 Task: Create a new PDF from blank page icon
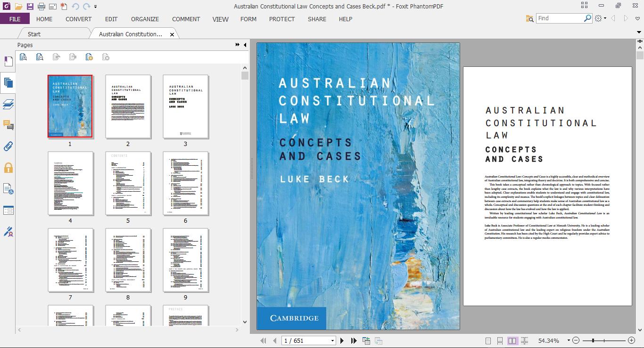click(x=64, y=7)
